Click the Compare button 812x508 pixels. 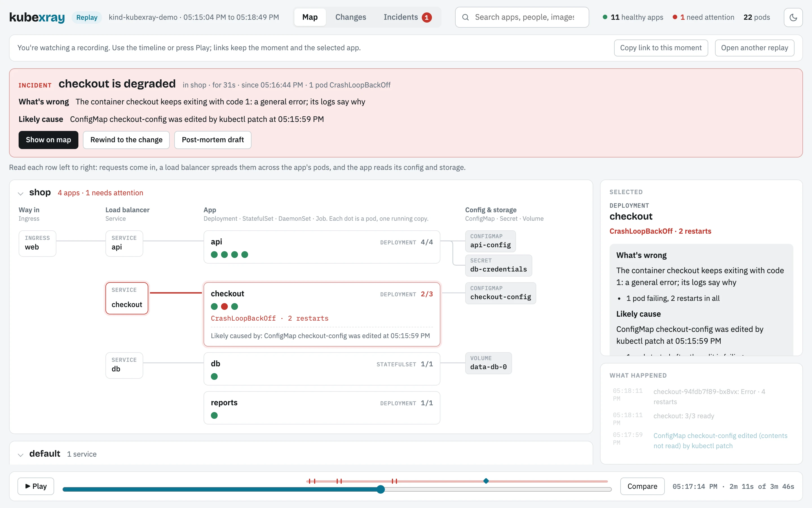642,486
